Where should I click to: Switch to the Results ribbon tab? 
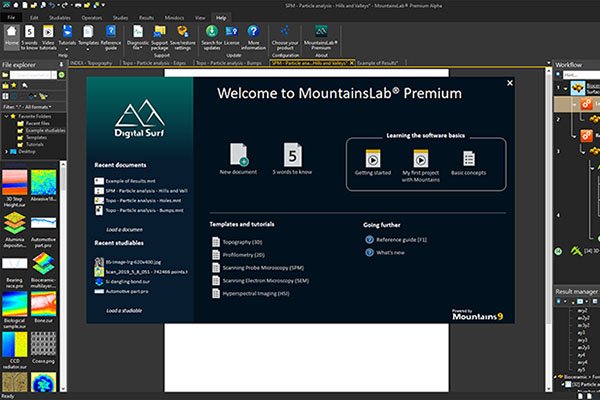(x=146, y=18)
